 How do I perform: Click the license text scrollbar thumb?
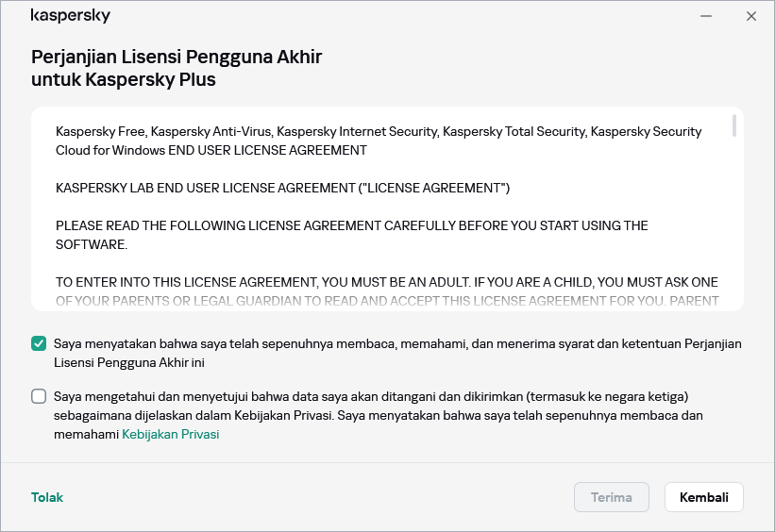[x=733, y=127]
